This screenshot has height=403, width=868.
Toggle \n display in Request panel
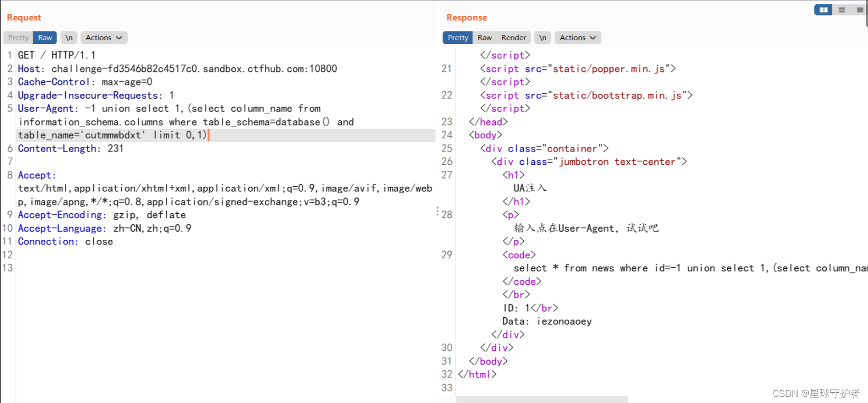[69, 38]
